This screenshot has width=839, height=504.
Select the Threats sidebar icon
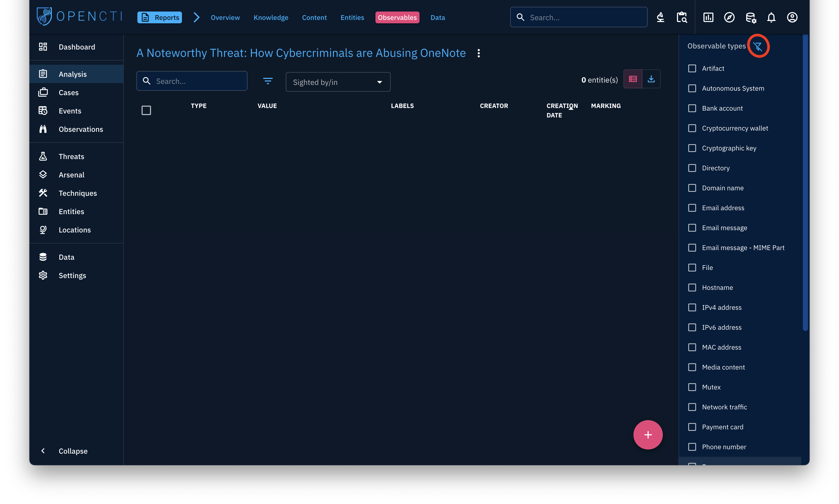43,156
